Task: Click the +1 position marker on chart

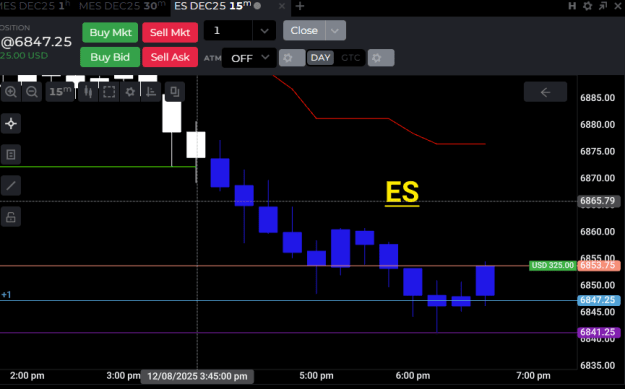Action: [6, 295]
